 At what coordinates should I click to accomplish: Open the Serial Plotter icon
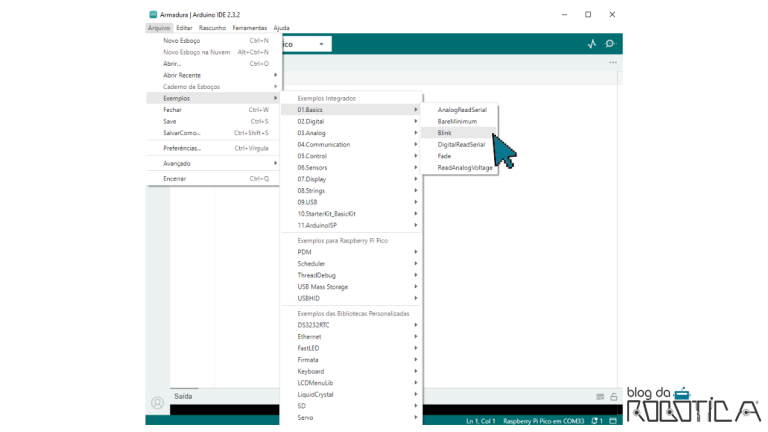[x=591, y=44]
